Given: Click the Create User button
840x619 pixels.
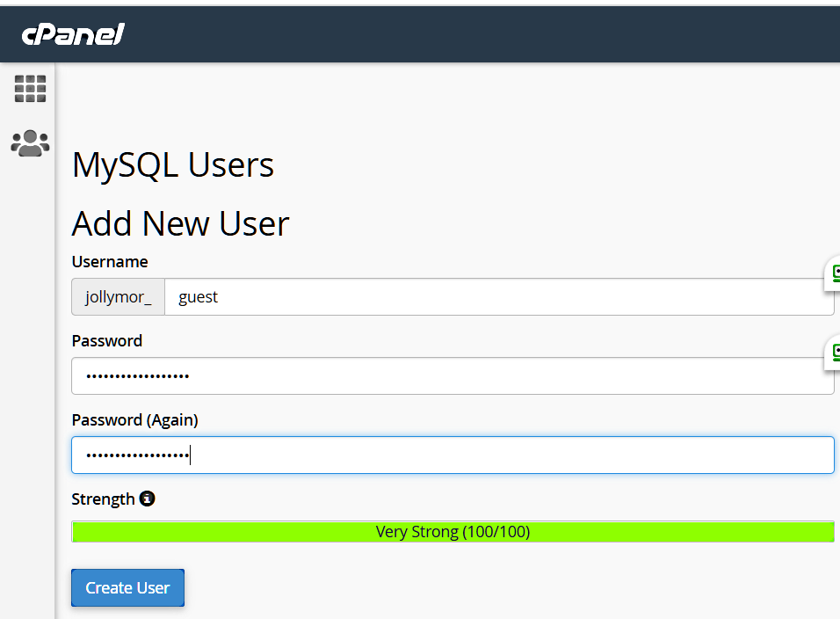Looking at the screenshot, I should click(x=127, y=587).
